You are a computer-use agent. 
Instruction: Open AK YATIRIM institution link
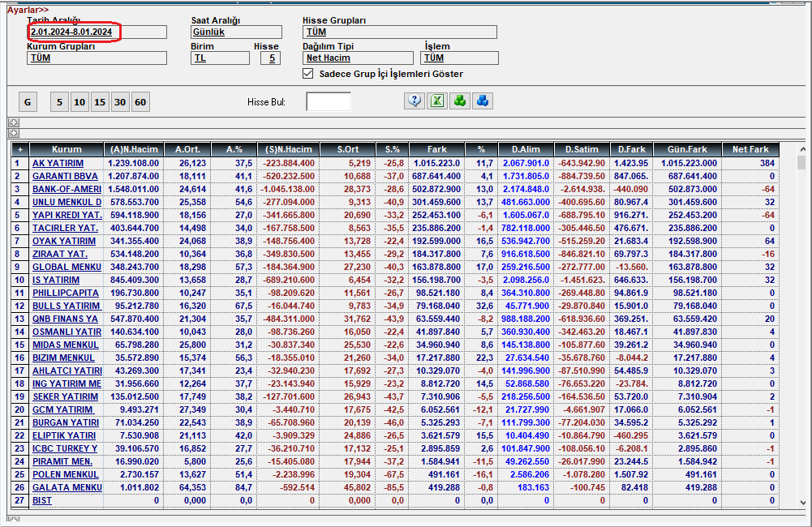58,163
